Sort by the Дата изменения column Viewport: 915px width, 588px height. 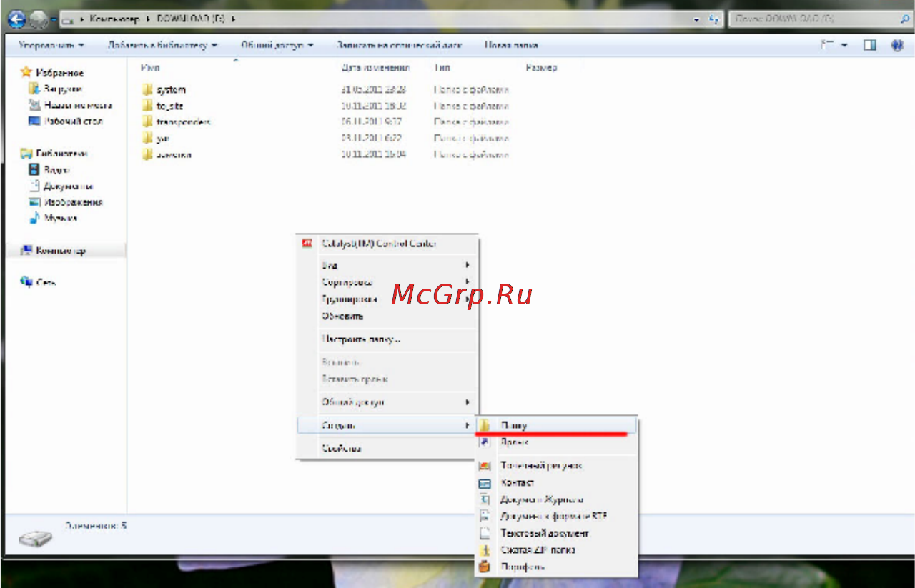point(375,68)
